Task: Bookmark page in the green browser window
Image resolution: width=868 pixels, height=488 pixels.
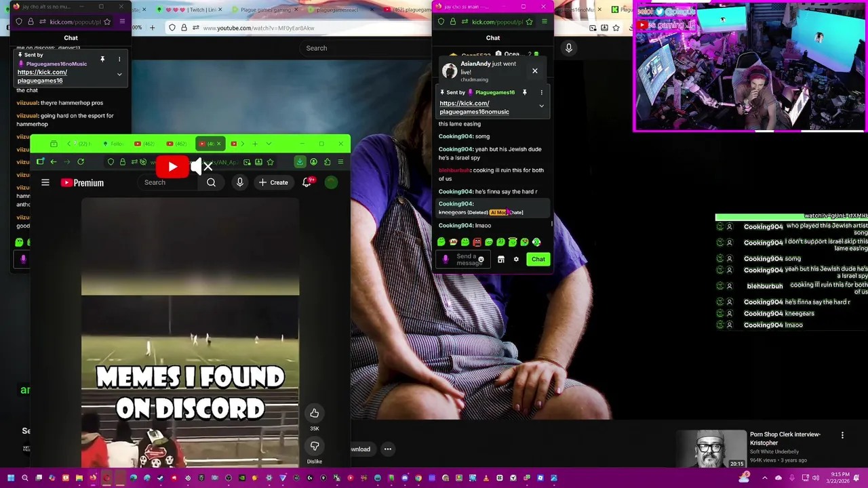Action: (270, 162)
